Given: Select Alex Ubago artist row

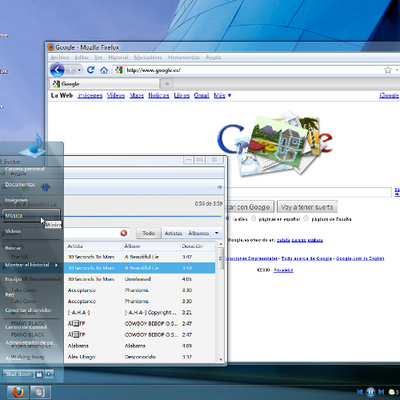Looking at the screenshot, I should (x=140, y=357).
